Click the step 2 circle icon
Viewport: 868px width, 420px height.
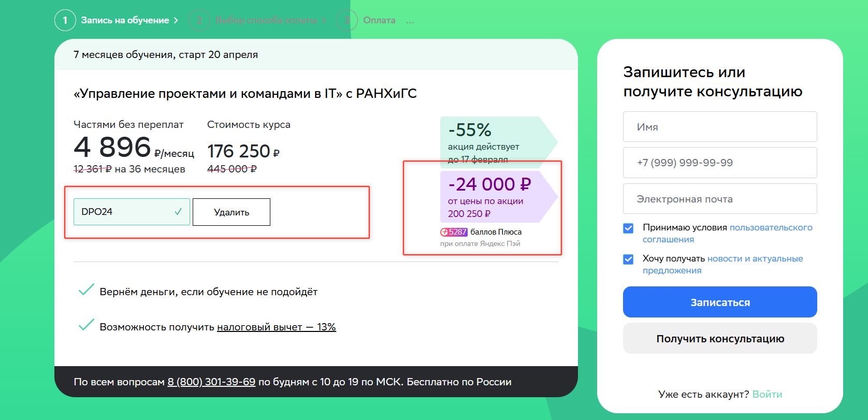coord(199,20)
